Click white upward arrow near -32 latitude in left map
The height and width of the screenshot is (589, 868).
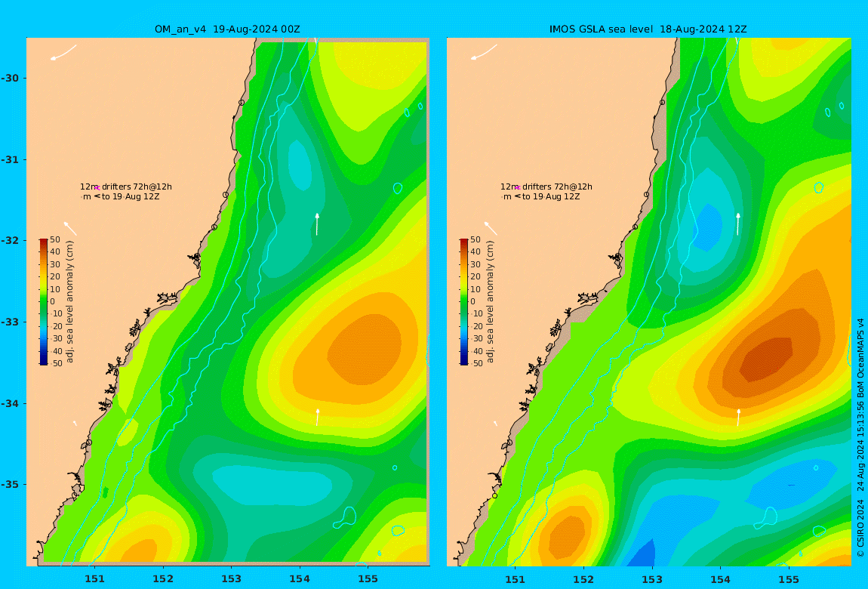click(317, 224)
